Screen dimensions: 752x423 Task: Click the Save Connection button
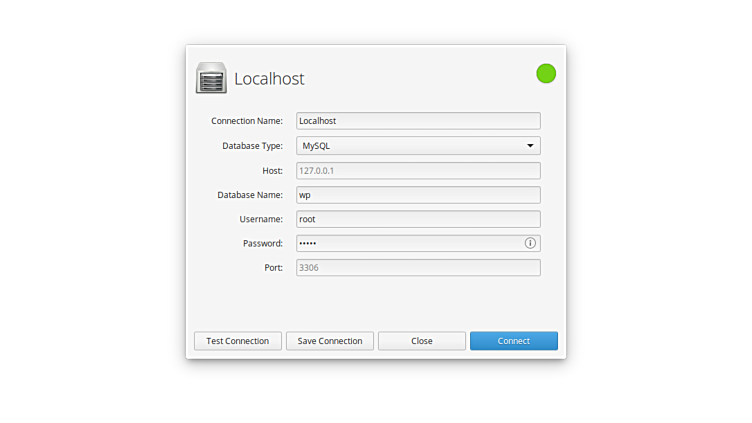pos(330,341)
